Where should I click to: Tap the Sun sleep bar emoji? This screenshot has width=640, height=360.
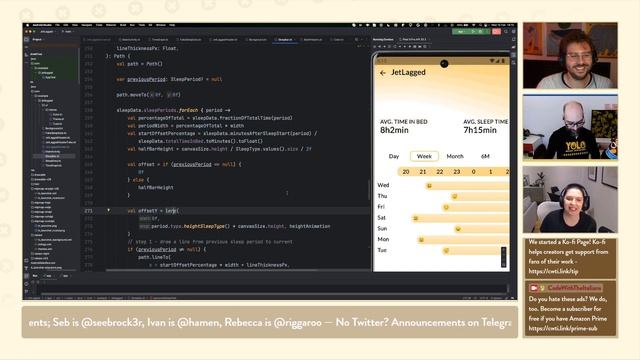458,229
